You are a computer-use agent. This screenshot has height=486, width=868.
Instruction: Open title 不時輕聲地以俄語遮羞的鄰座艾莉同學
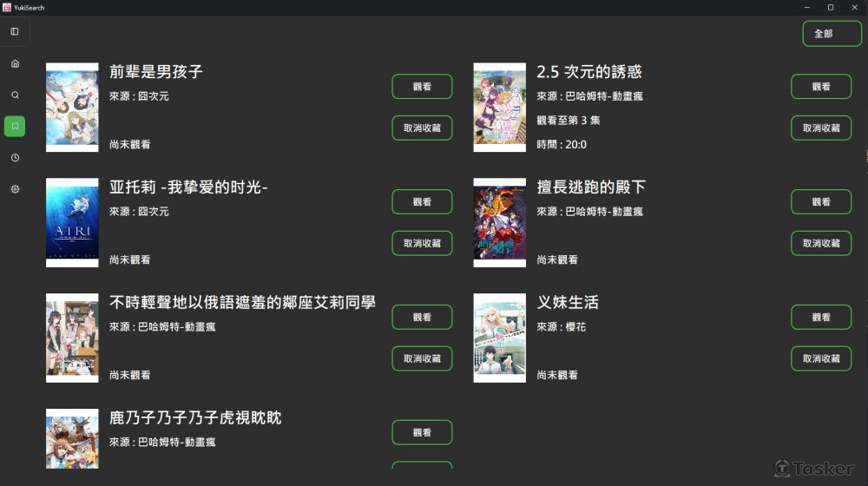coord(242,302)
